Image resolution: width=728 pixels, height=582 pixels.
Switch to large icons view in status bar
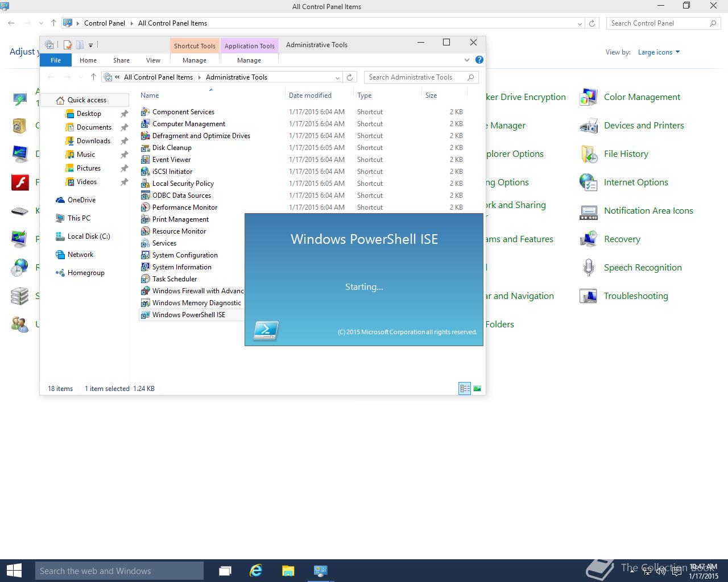[477, 389]
